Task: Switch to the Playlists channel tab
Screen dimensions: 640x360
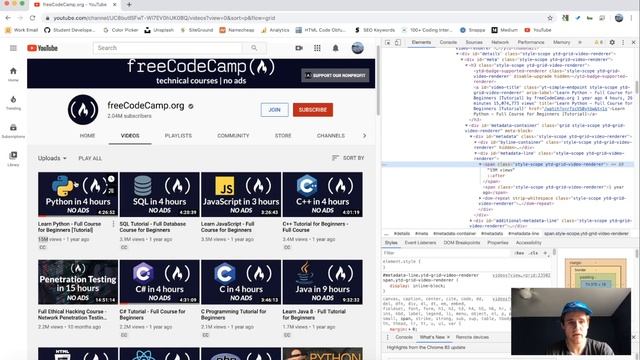Action: pos(178,136)
